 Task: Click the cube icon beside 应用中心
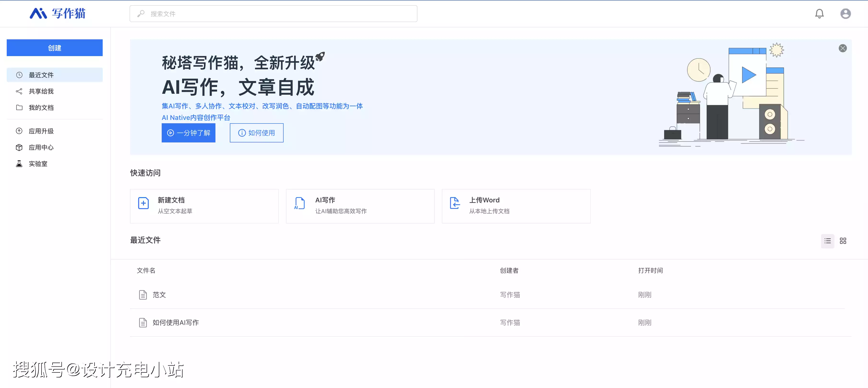click(19, 147)
